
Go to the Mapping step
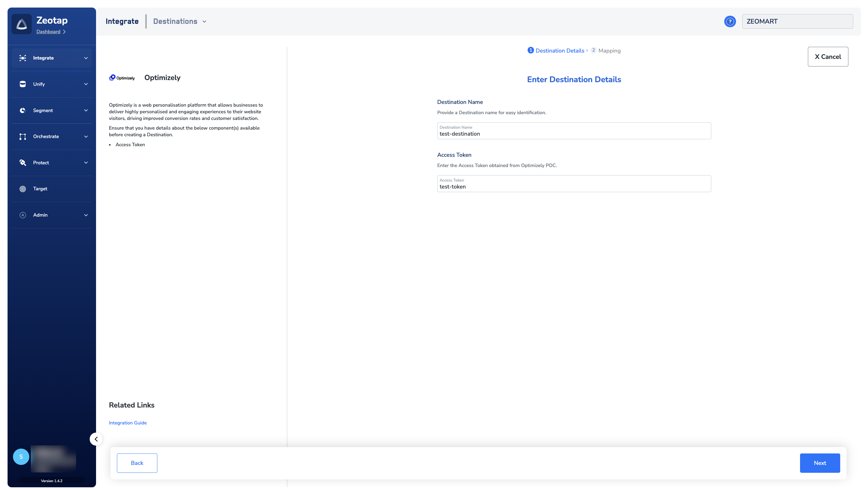click(609, 50)
